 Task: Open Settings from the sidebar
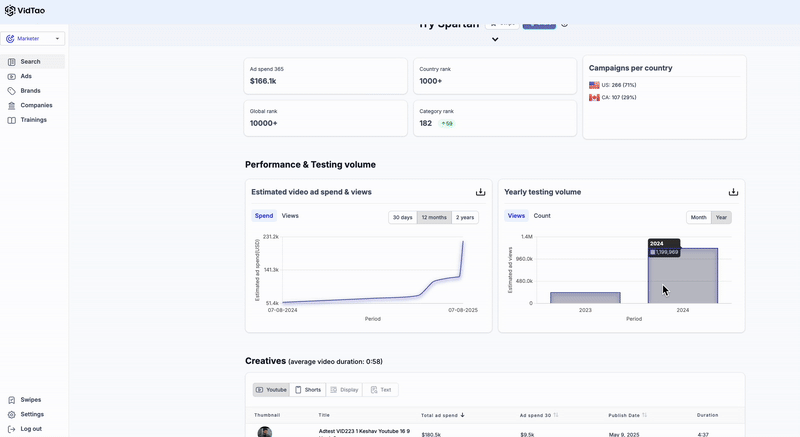(33, 415)
